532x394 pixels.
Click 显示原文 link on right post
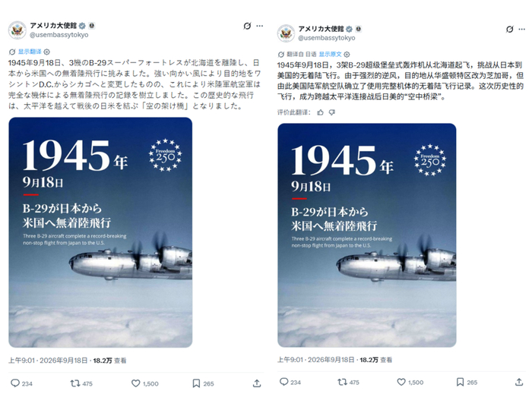[330, 54]
